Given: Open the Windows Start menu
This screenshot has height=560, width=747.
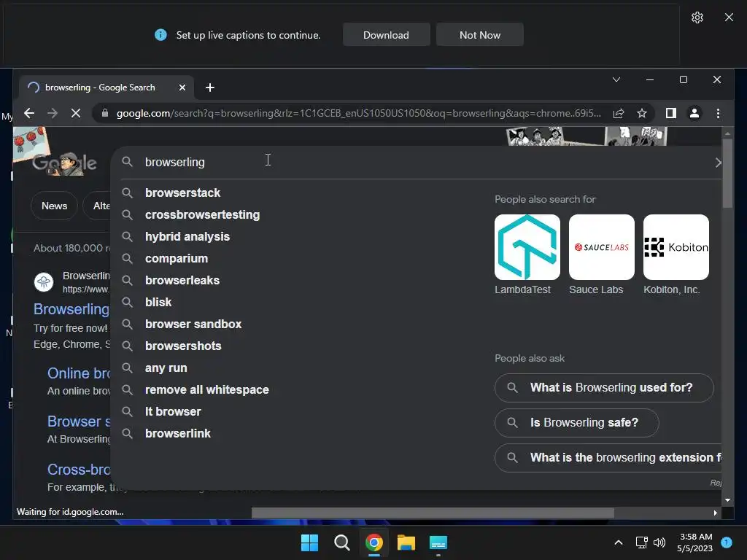Looking at the screenshot, I should pyautogui.click(x=309, y=542).
